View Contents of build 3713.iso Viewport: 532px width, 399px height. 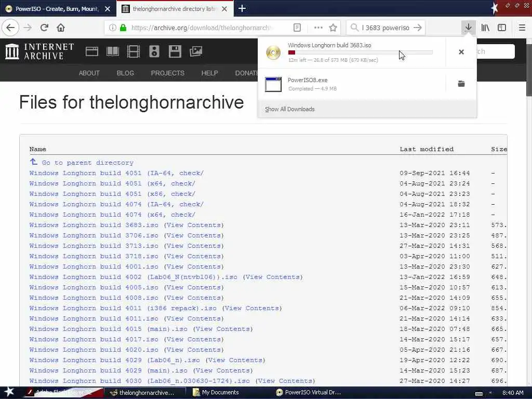click(x=194, y=246)
